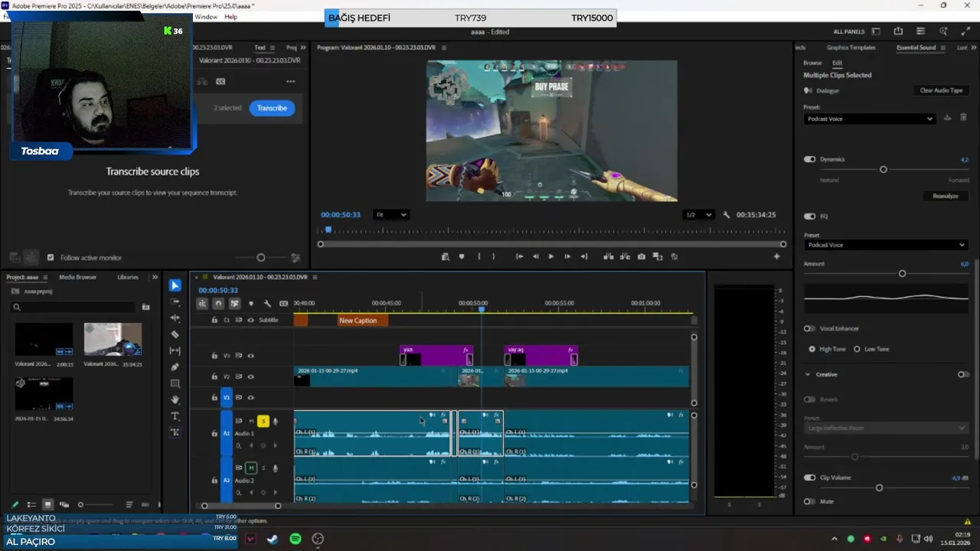Select the Slip tool
Screen dimensions: 980x551
pos(175,350)
